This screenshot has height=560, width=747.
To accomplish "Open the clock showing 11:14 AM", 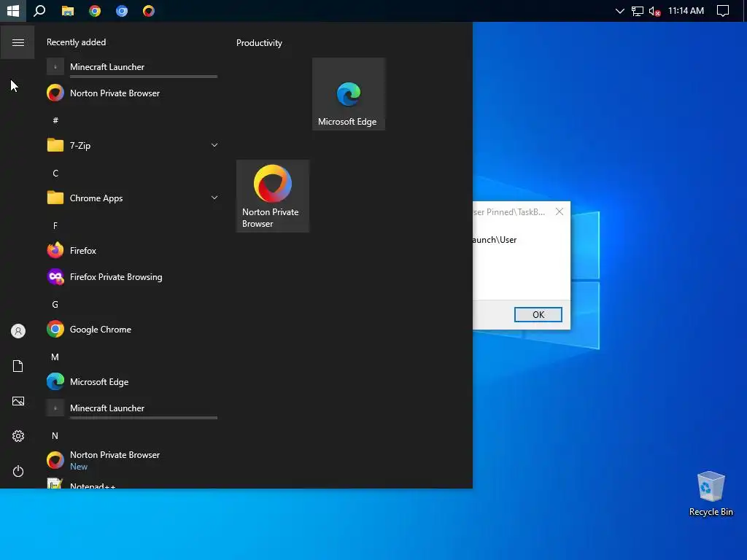I will tap(686, 10).
